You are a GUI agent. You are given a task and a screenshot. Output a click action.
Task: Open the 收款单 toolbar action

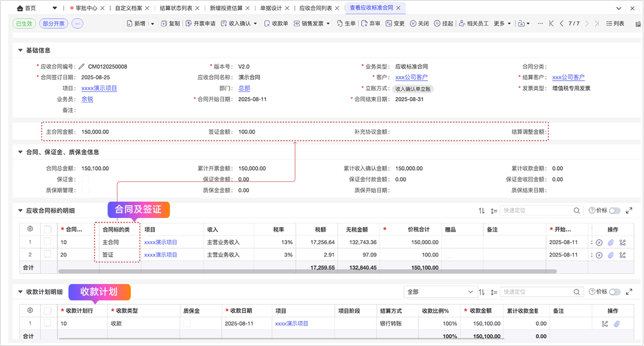275,24
